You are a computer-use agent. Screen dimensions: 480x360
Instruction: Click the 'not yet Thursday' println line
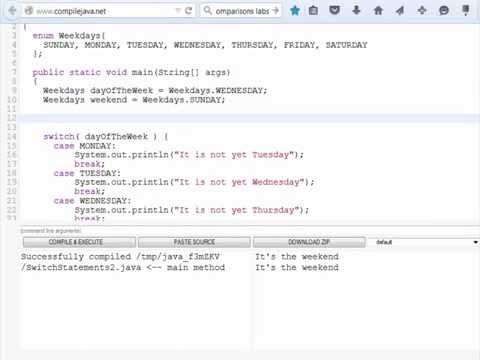tap(192, 210)
